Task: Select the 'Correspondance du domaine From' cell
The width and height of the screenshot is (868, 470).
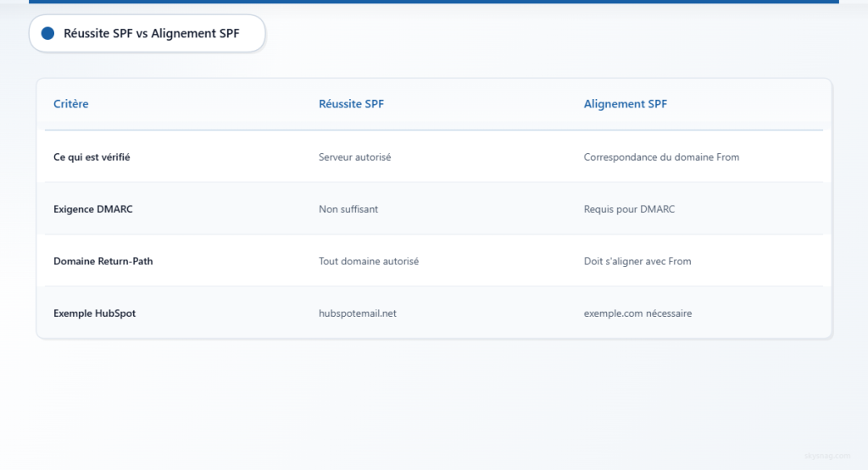Action: point(661,157)
